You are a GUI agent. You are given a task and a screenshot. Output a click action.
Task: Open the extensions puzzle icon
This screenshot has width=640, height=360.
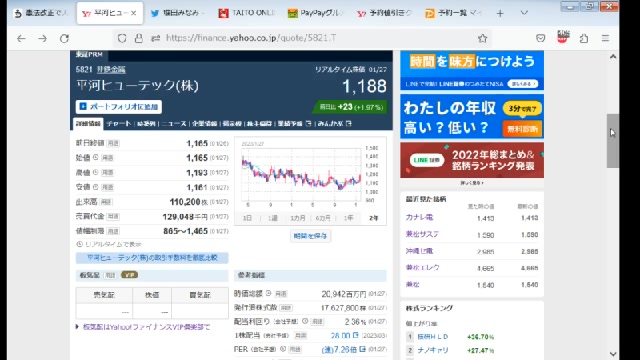(584, 38)
